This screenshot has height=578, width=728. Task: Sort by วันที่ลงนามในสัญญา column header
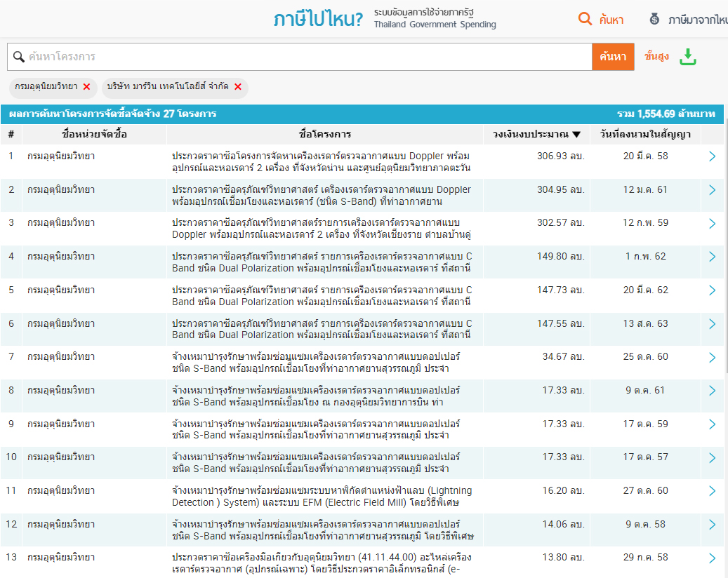click(x=645, y=134)
